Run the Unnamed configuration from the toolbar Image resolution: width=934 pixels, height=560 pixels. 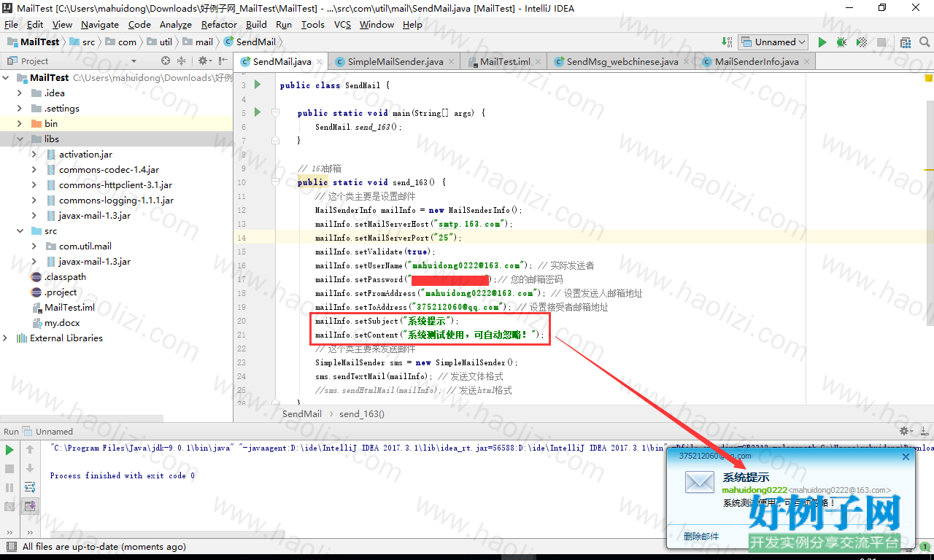[x=822, y=42]
